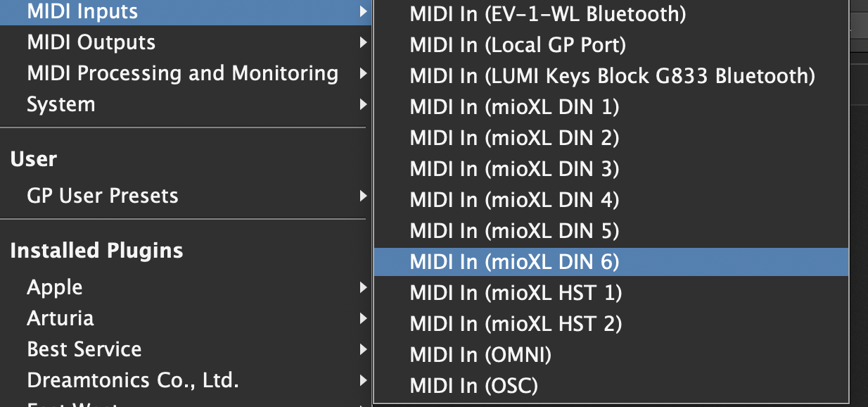Expand the MIDI Outputs submenu
The height and width of the screenshot is (407, 868).
91,42
